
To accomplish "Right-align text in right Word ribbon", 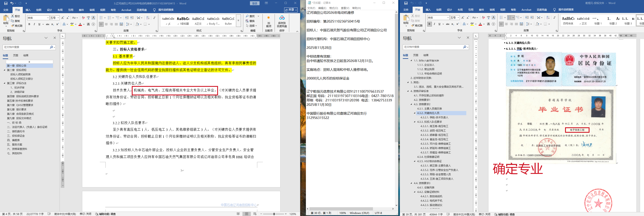I will point(511,24).
